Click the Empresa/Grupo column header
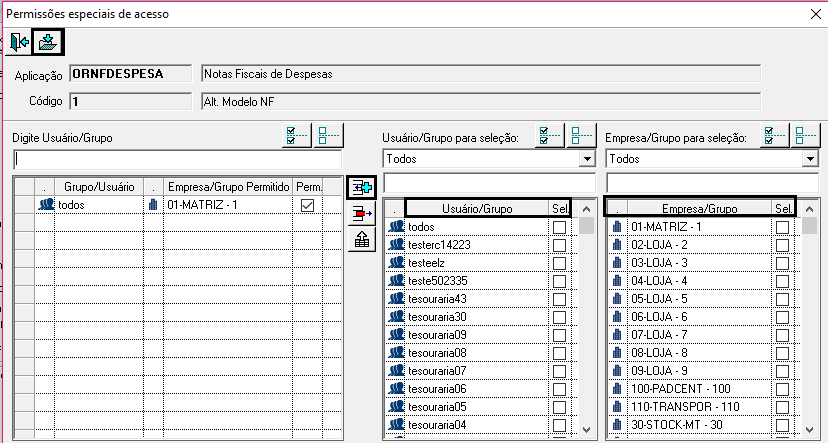The image size is (828, 443). tap(699, 209)
